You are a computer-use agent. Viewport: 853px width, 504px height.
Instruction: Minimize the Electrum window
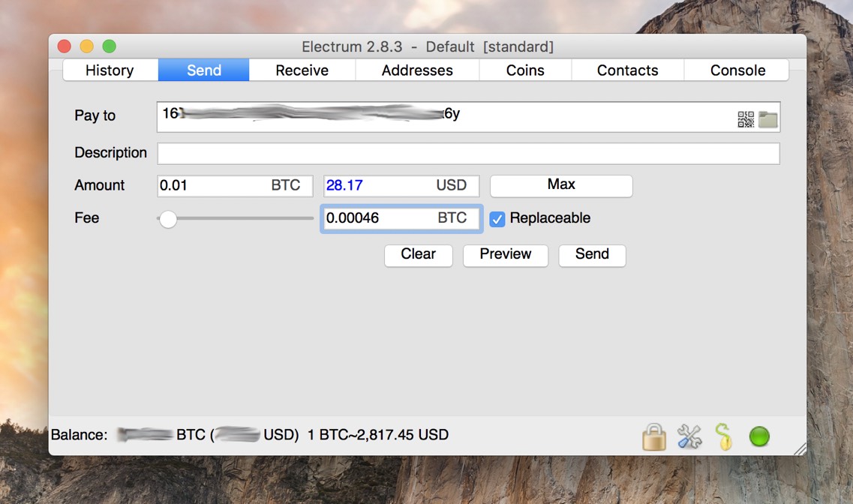point(86,46)
